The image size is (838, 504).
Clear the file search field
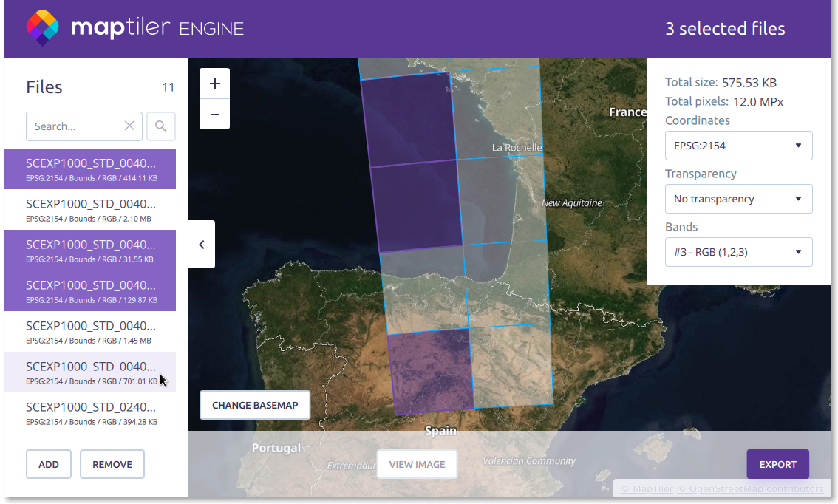click(x=129, y=126)
